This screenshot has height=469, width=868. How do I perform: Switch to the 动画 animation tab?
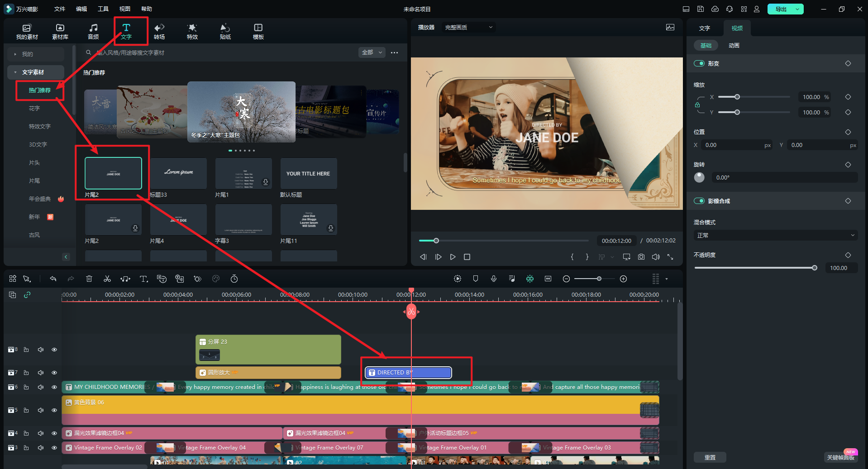point(734,45)
